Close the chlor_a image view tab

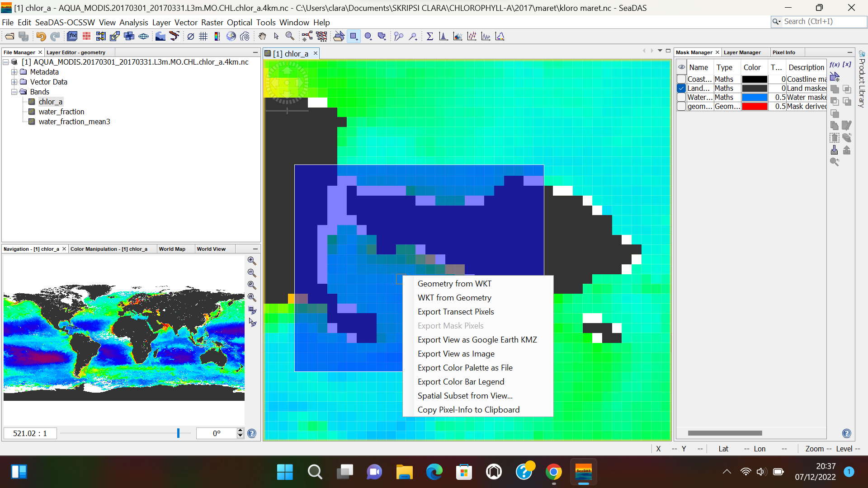click(x=316, y=53)
